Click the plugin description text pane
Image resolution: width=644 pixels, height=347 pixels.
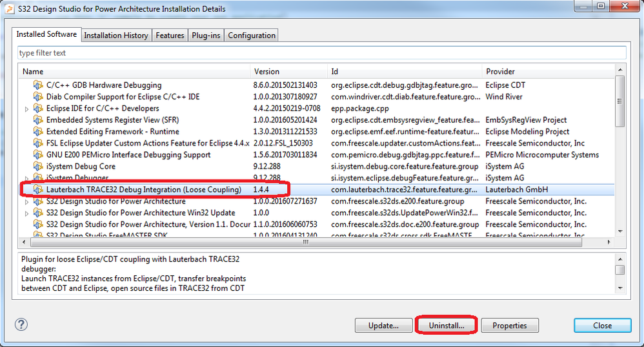[316, 273]
